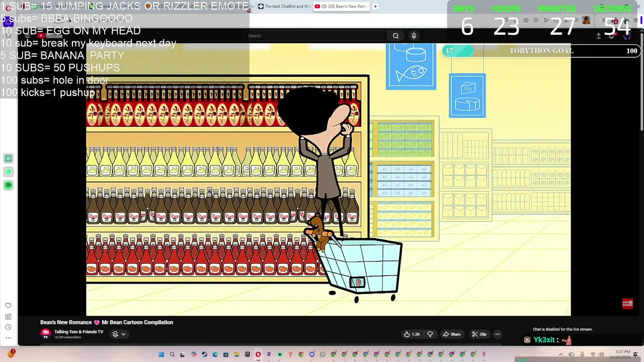Open the sidebar three-dots more options
Screen dimensions: 644x362
[8, 338]
